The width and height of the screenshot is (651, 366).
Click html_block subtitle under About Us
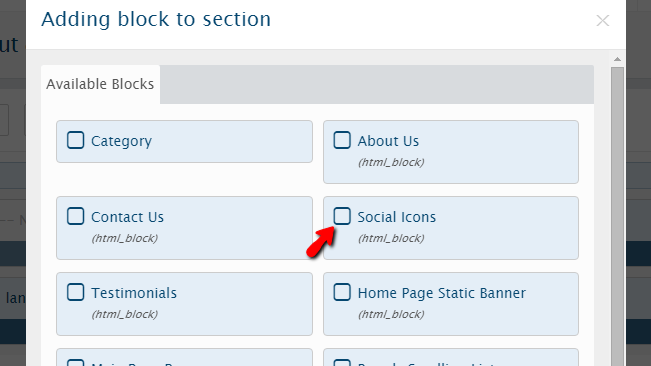pyautogui.click(x=391, y=162)
